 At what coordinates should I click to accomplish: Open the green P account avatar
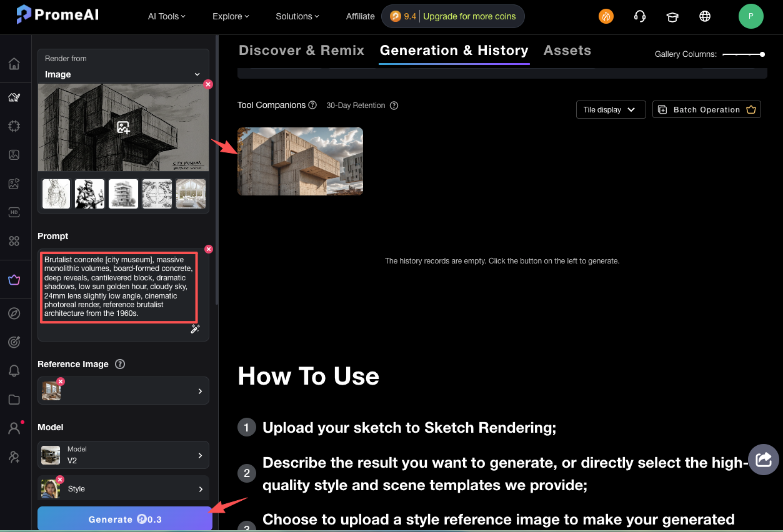pos(751,16)
